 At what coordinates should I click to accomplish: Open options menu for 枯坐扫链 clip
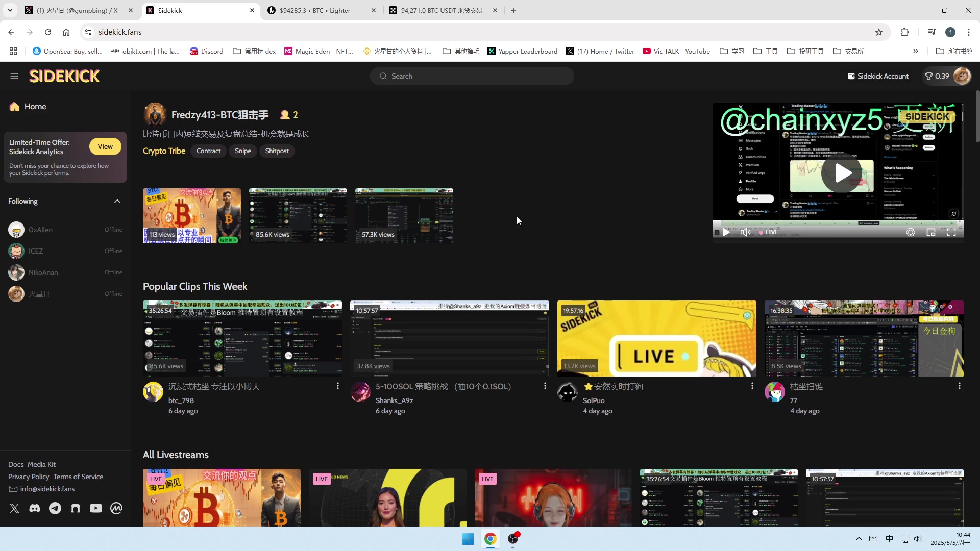pos(959,386)
